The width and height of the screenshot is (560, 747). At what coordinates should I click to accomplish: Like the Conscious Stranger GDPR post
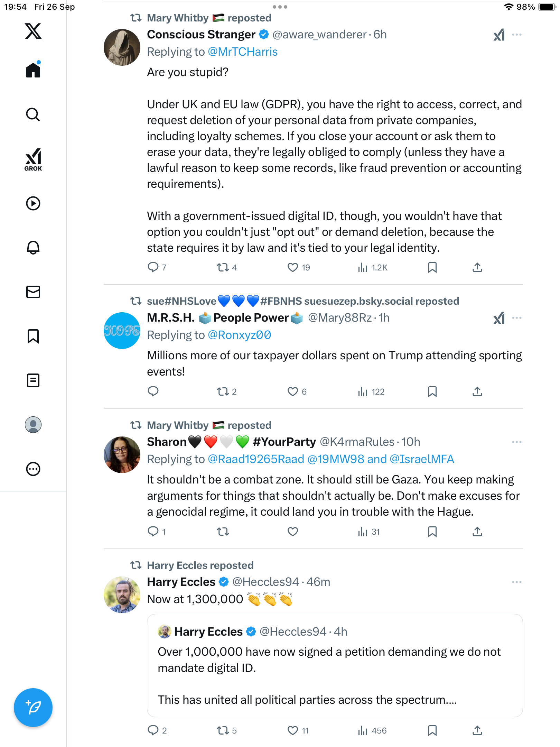293,267
